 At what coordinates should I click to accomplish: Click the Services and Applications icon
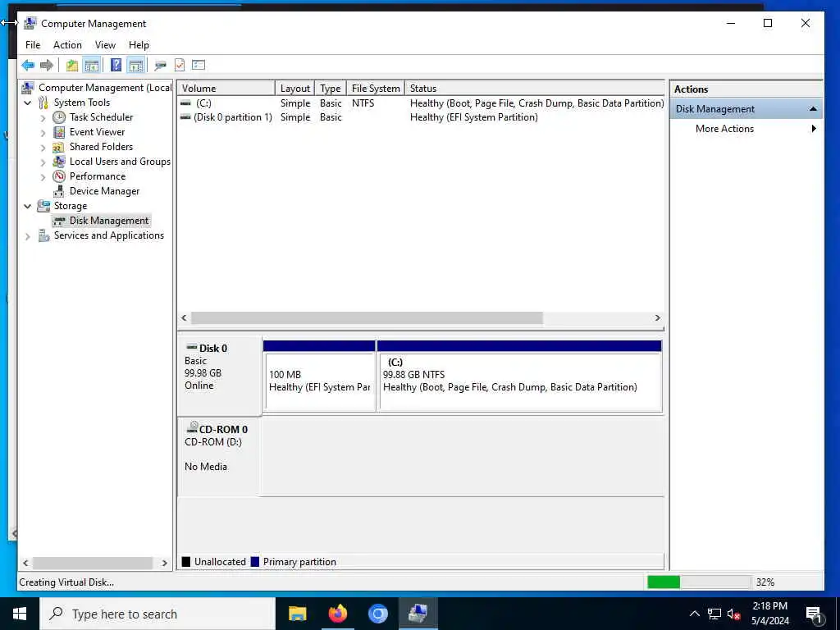43,235
